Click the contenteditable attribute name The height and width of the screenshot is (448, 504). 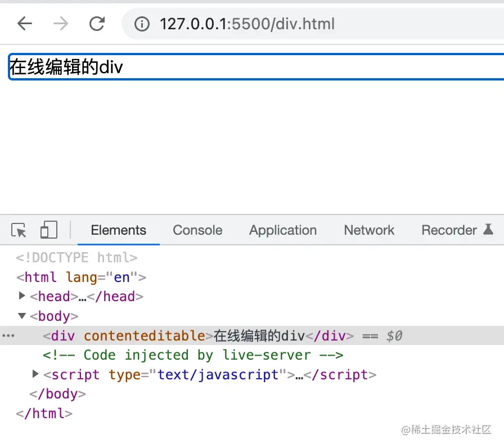coord(145,336)
